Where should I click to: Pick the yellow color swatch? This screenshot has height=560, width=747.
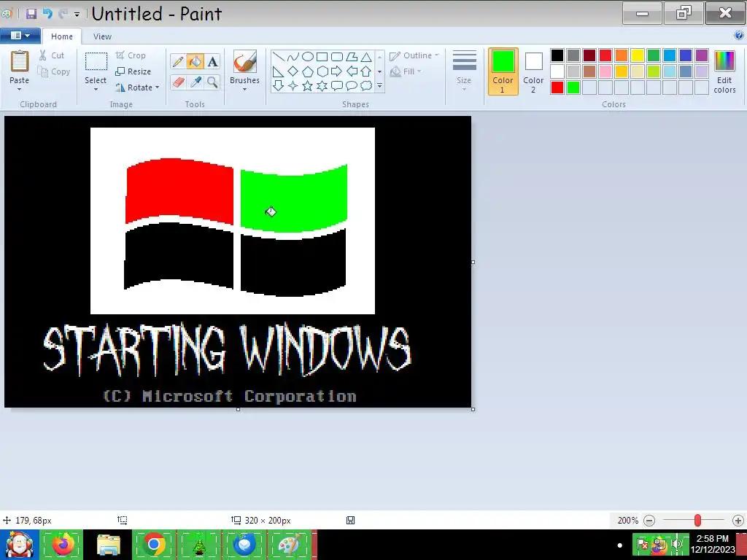point(638,55)
